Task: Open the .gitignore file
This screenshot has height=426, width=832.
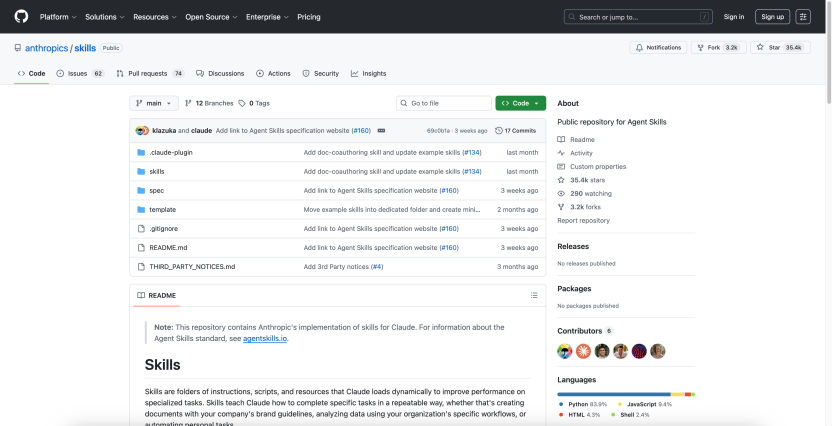Action: pos(163,228)
